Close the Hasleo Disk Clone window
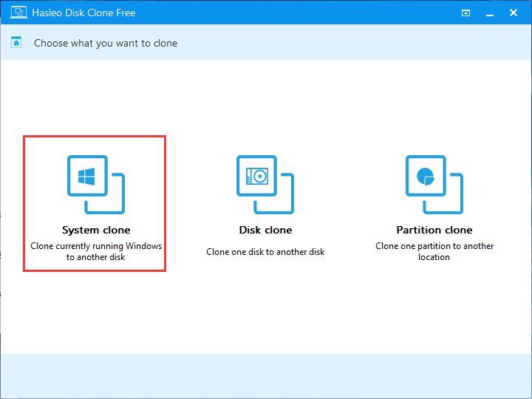 [x=514, y=13]
